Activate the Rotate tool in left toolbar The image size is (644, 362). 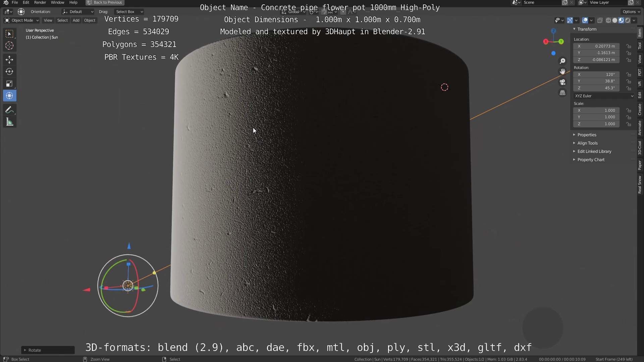pyautogui.click(x=9, y=72)
